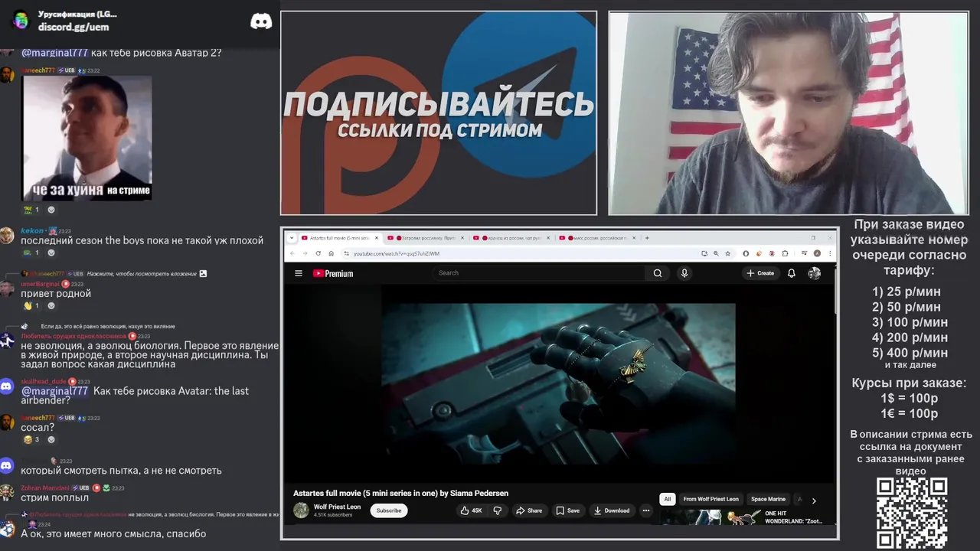Click the video title 'Astartes full movie'
The width and height of the screenshot is (980, 551).
tap(400, 493)
